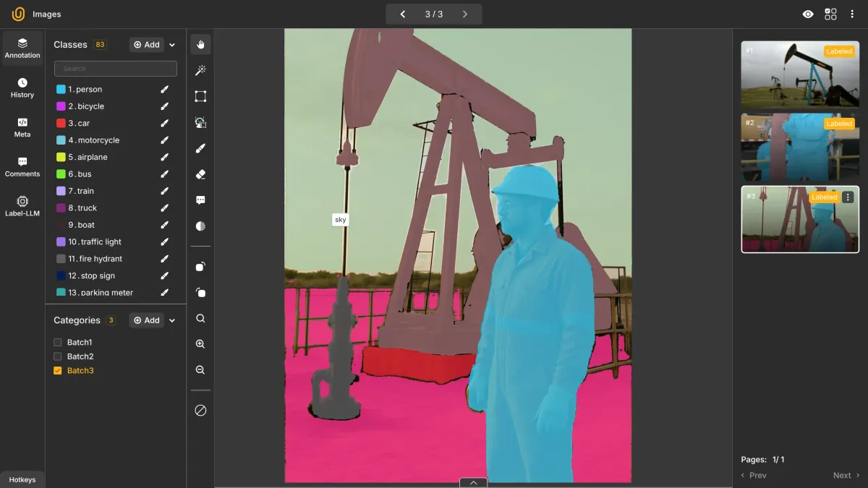Collapse the Classes panel chevron
Viewport: 868px width, 488px height.
click(x=172, y=45)
